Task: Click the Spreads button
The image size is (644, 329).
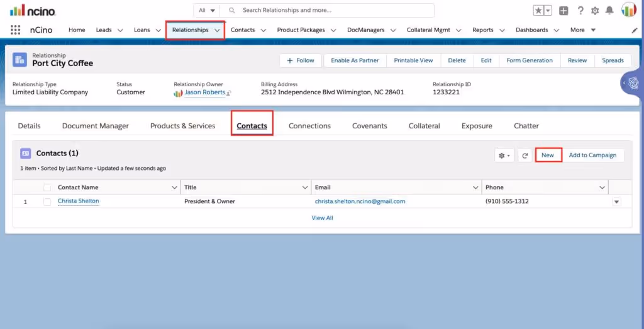Action: coord(613,60)
